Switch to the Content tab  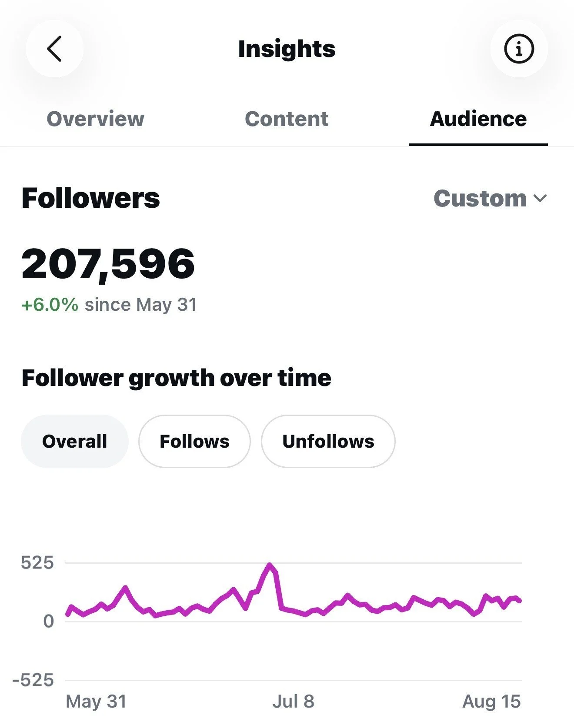(x=287, y=119)
